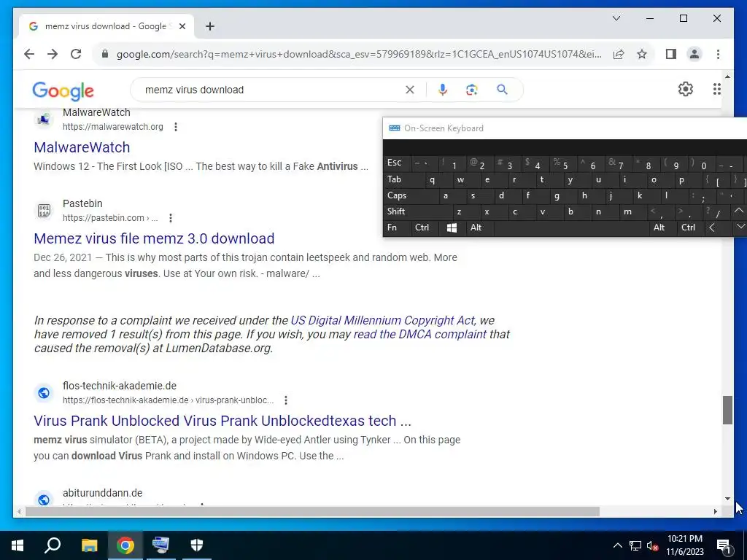
Task: Clear the search box with X
Action: [410, 90]
